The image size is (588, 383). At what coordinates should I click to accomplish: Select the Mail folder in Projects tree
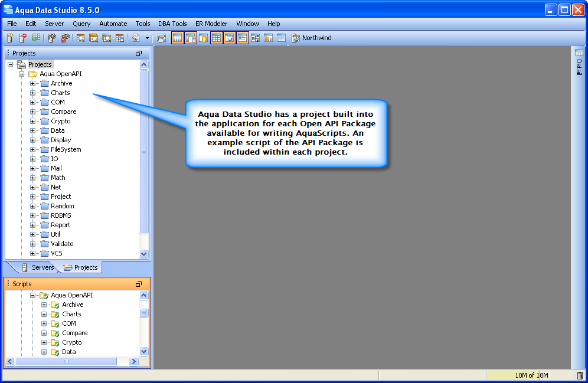point(56,168)
